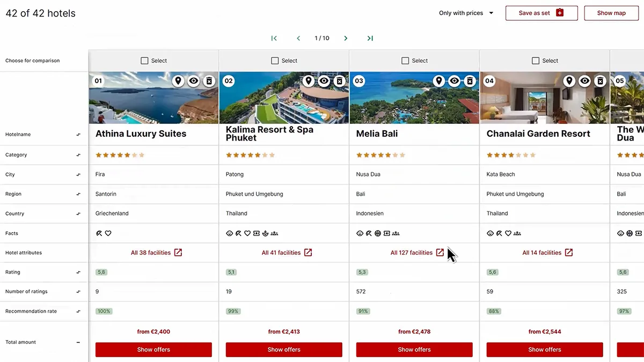Open All 14 facilities link
This screenshot has width=644, height=362.
click(x=542, y=253)
